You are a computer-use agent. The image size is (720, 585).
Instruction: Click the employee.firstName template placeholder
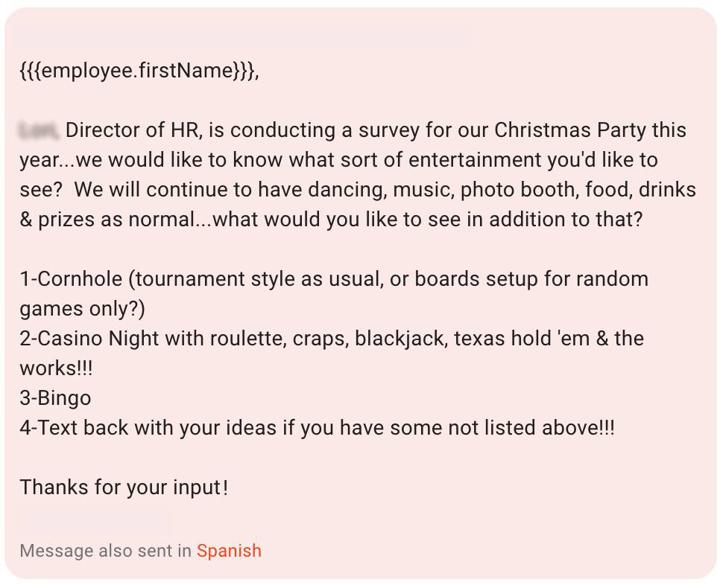coord(140,71)
